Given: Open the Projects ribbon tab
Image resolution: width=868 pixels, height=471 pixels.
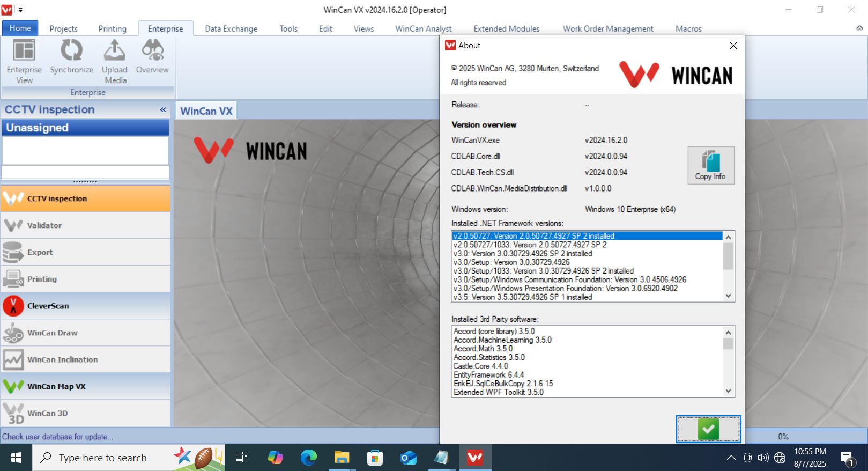Looking at the screenshot, I should point(63,28).
